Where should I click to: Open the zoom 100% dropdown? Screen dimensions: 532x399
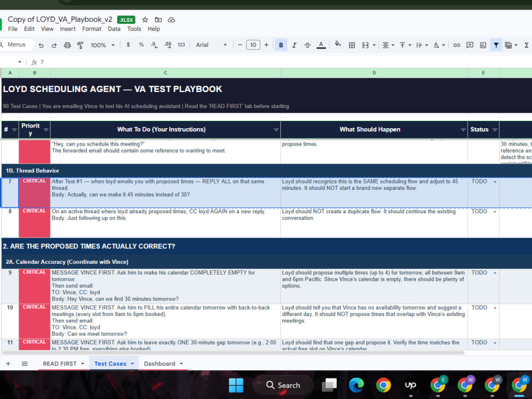coord(103,45)
